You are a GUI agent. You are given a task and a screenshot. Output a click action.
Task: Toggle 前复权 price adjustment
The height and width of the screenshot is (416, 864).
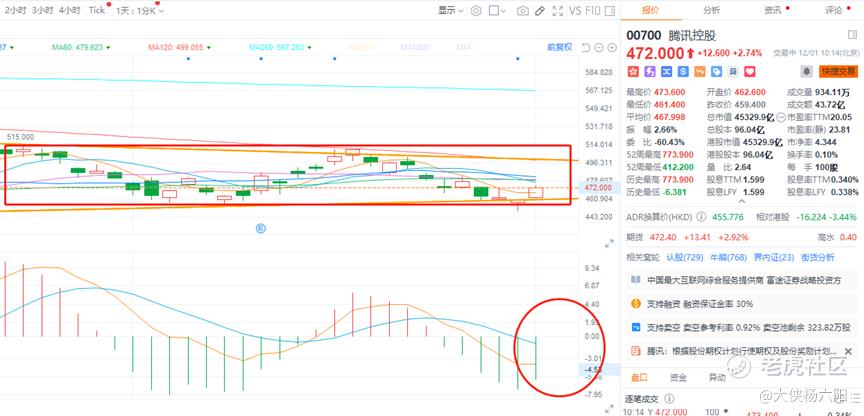[x=560, y=47]
